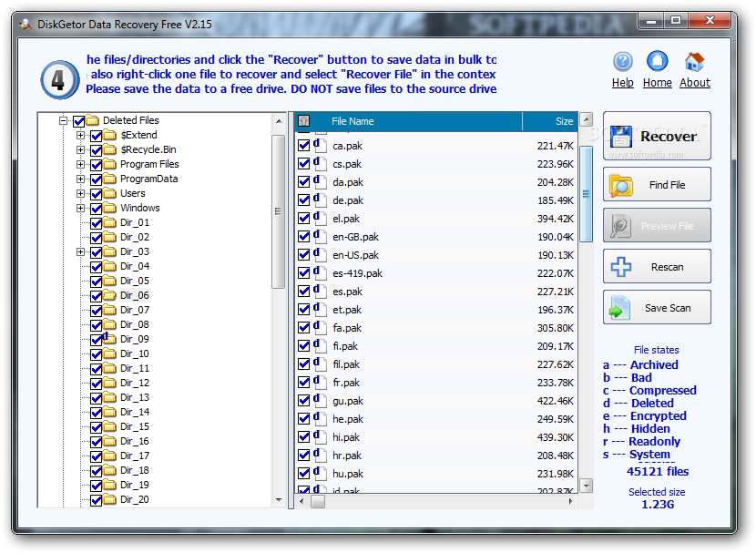This screenshot has width=756, height=553.
Task: Click the file icon next to en-GB.pak
Action: pyautogui.click(x=320, y=236)
